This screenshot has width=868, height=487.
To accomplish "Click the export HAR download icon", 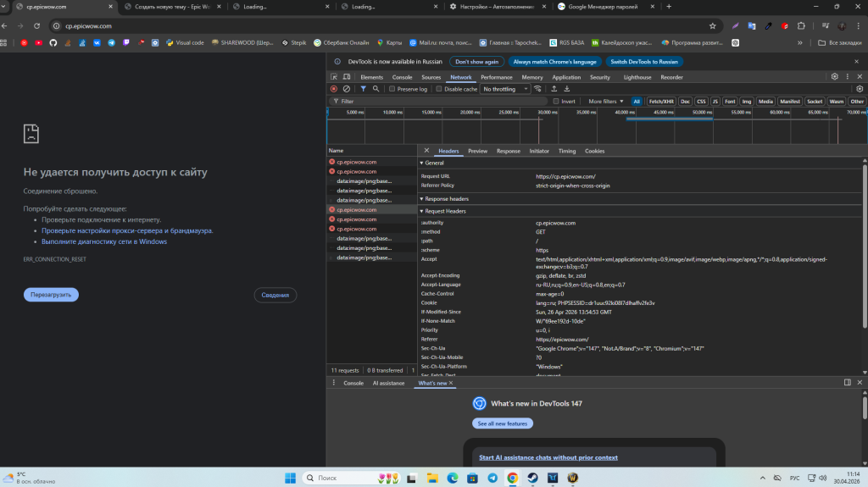I will pos(567,89).
